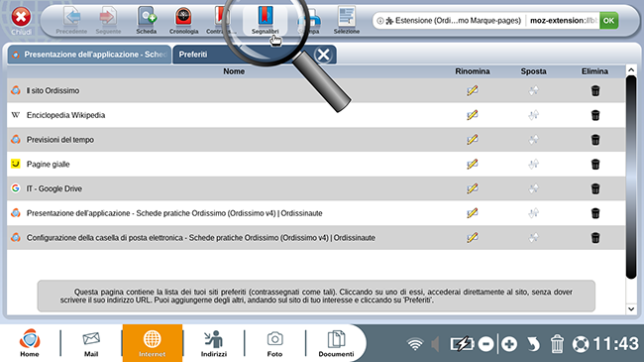Click the trash bin in the taskbar

point(557,344)
